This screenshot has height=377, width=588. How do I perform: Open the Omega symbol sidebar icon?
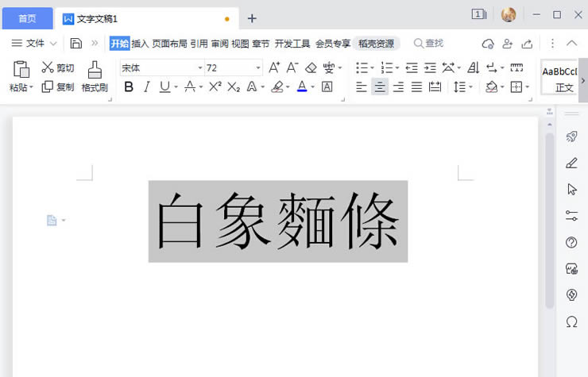coord(571,321)
